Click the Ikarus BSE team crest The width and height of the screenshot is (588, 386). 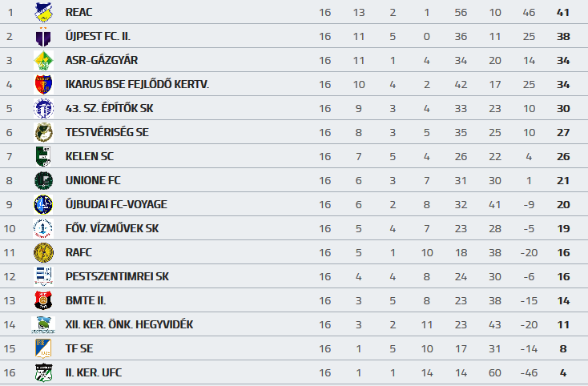42,84
